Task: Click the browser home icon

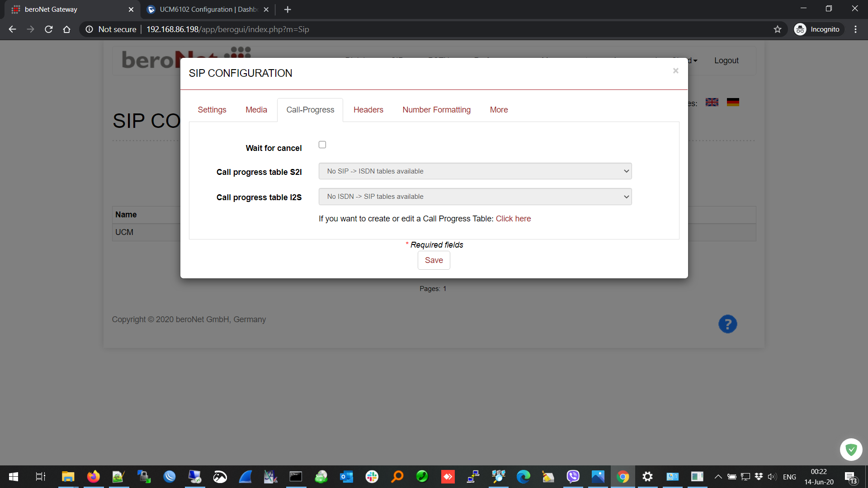Action: (66, 29)
